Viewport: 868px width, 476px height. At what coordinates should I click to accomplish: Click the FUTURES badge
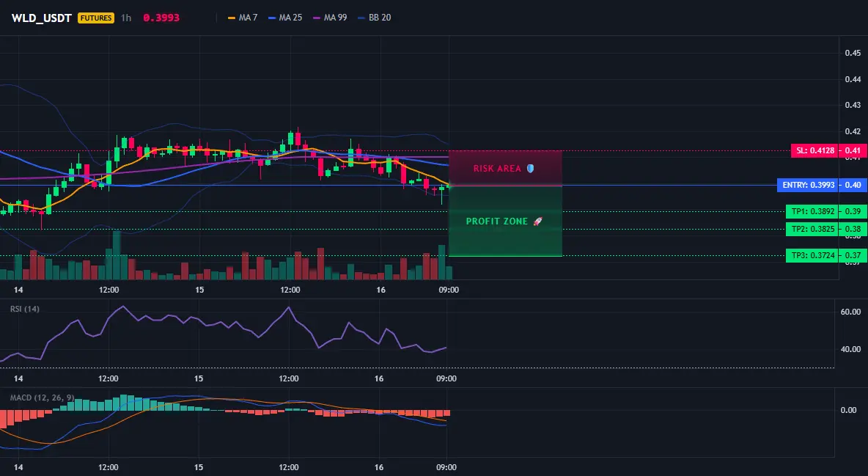[96, 18]
